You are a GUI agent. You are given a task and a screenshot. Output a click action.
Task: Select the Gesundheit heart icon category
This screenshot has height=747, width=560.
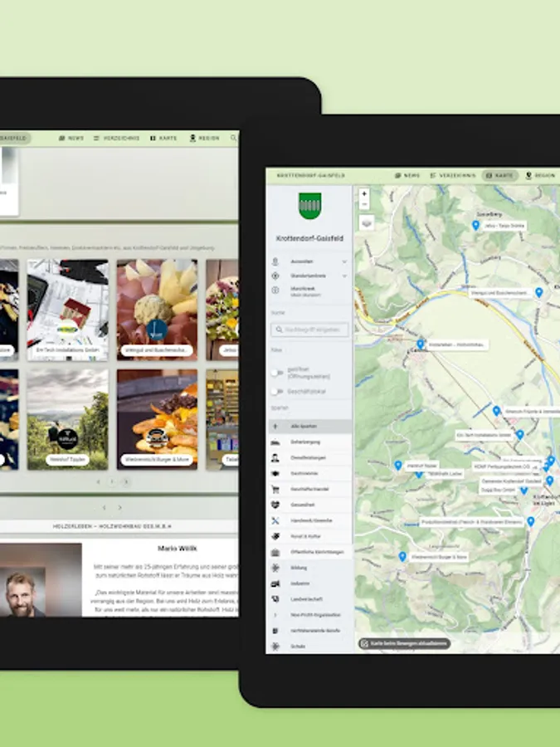(x=275, y=505)
